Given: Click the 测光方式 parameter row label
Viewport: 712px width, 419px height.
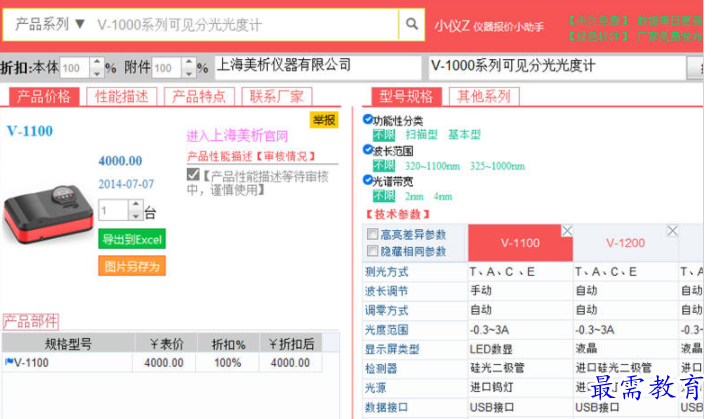Looking at the screenshot, I should click(x=386, y=272).
